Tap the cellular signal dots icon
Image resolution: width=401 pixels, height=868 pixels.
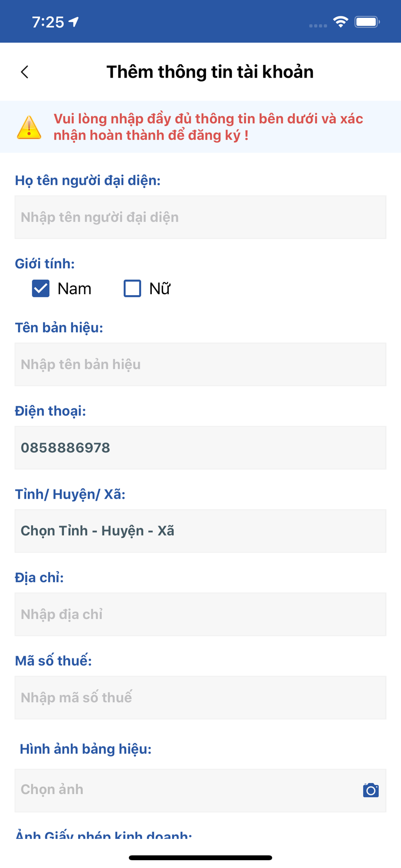tap(318, 26)
